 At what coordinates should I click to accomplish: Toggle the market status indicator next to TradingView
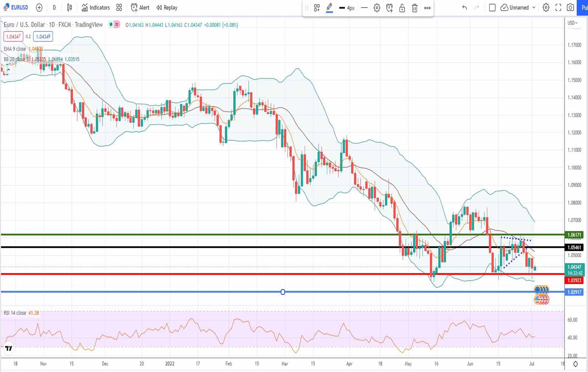[114, 25]
